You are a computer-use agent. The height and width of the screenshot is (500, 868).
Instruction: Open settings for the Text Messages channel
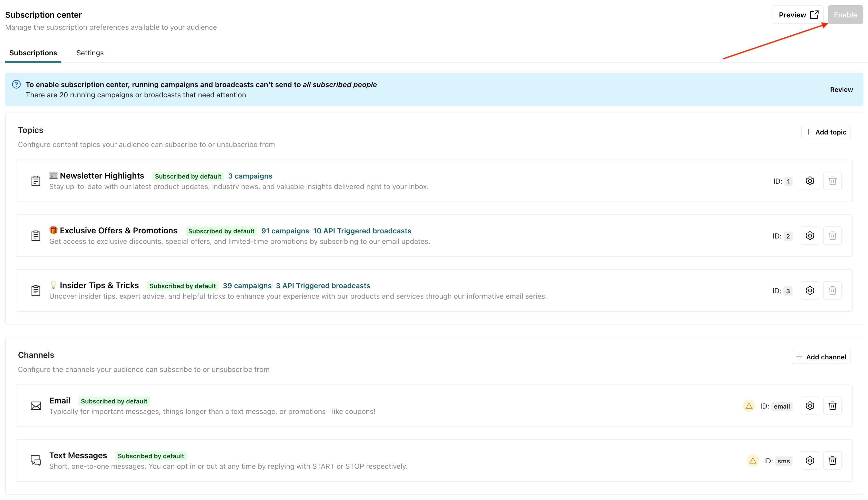coord(810,461)
